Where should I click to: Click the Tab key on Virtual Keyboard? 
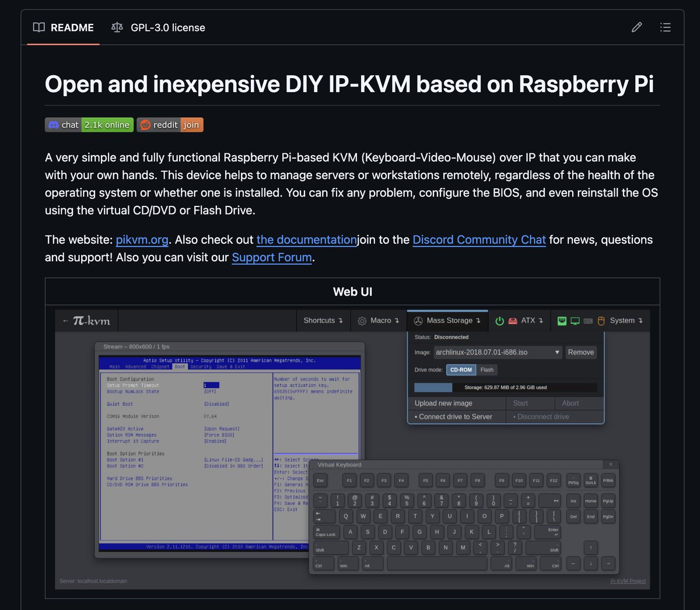point(324,516)
